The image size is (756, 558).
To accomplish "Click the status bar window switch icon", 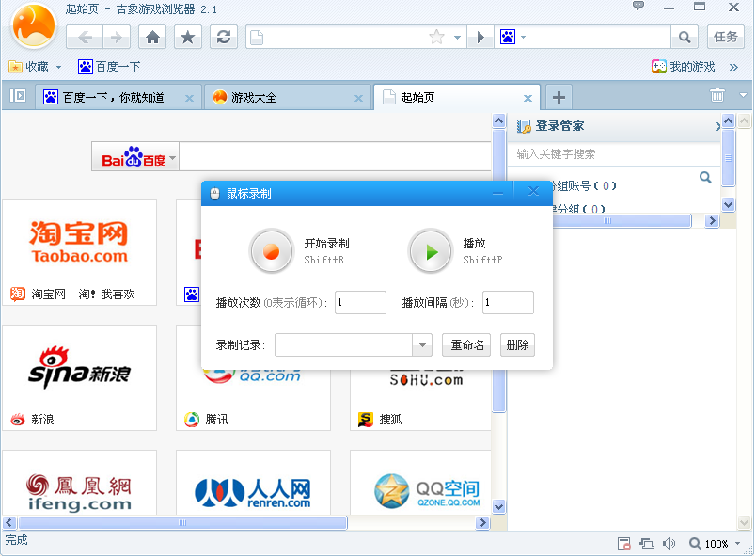I will pos(647,544).
